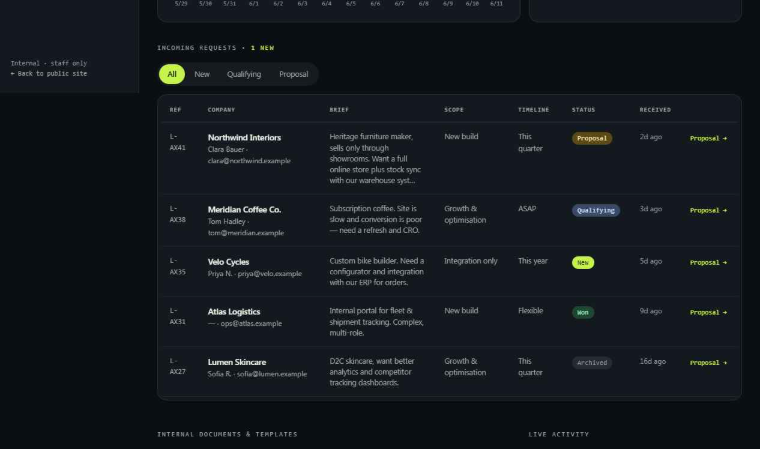Click the New status badge for Velo Cycles
The image size is (760, 449).
click(583, 262)
